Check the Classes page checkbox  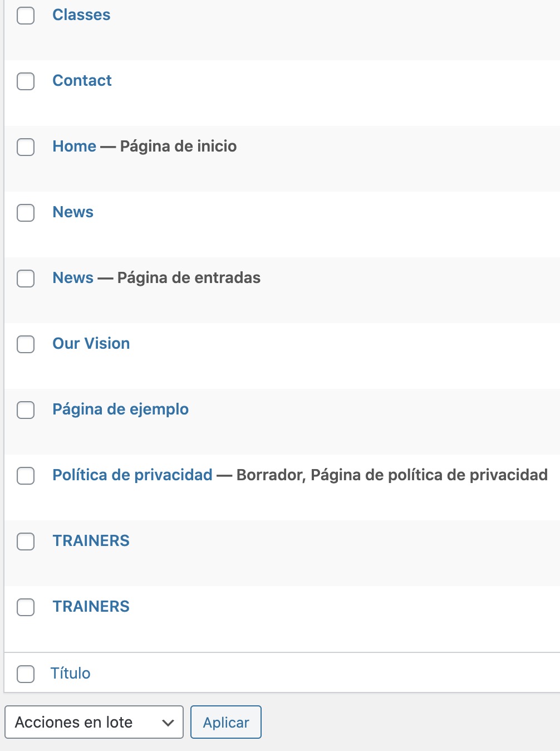coord(26,16)
